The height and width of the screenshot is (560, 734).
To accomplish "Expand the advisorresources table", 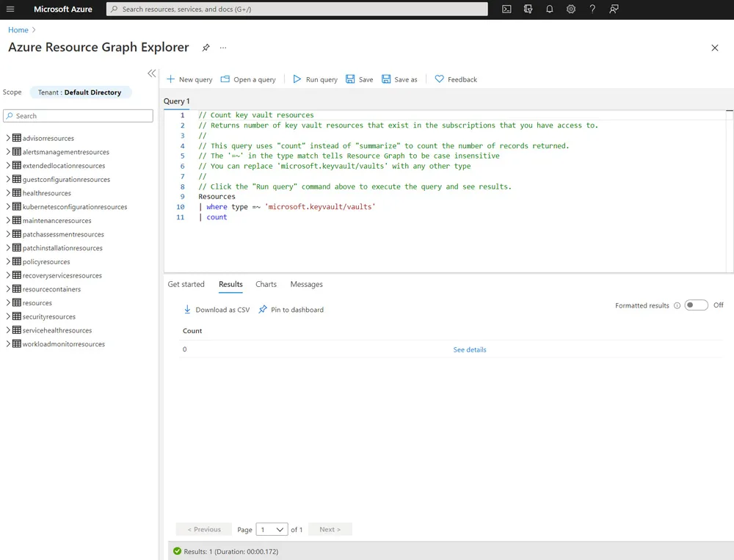I will 8,138.
